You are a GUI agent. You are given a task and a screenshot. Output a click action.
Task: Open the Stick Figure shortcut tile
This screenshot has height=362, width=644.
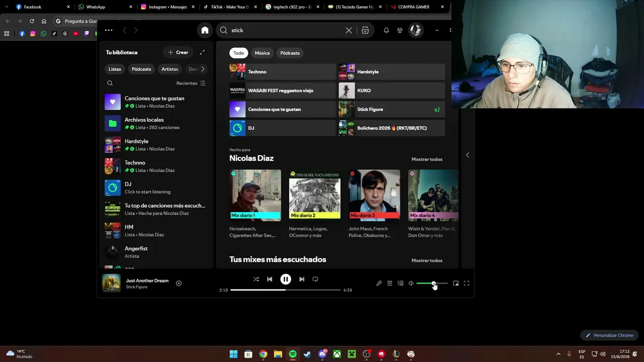coord(392,109)
